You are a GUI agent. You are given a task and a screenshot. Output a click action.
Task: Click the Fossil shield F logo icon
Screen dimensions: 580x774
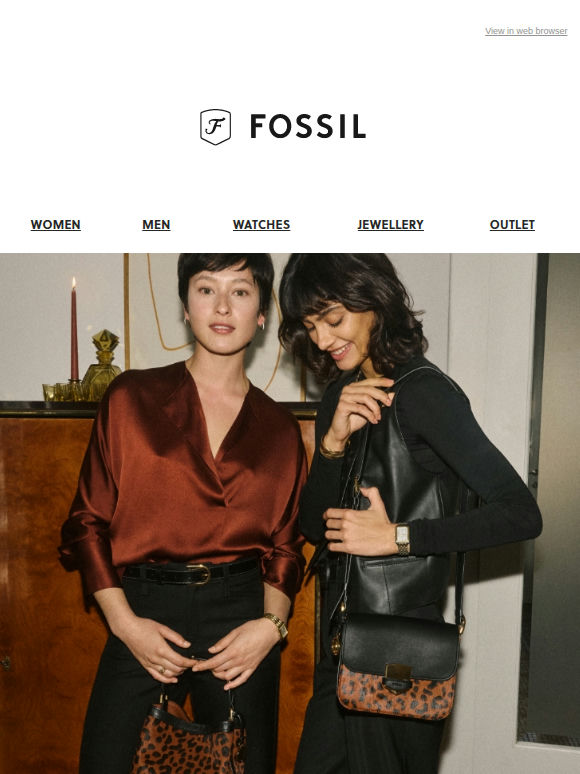click(215, 127)
